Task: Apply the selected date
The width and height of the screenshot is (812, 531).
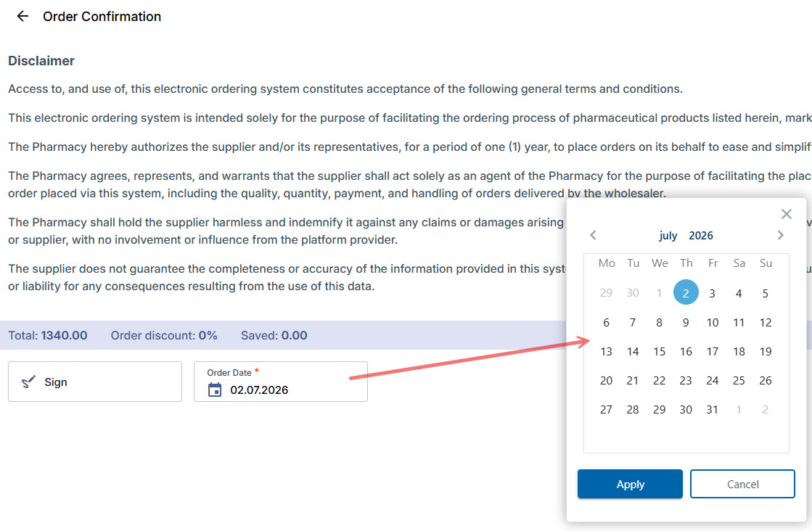Action: click(x=630, y=484)
